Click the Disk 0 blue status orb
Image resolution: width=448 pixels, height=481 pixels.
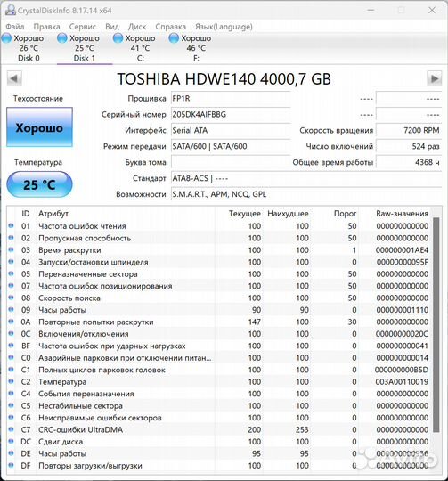pos(6,38)
